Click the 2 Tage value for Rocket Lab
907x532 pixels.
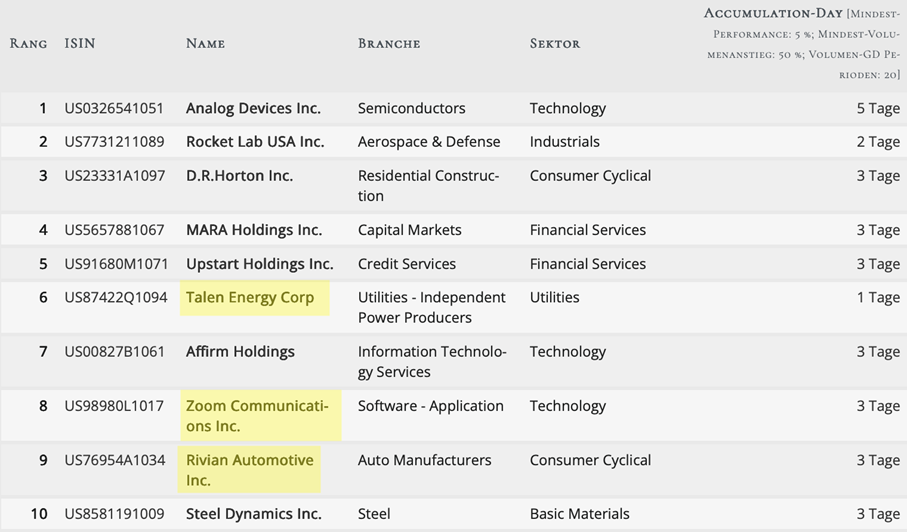click(878, 142)
